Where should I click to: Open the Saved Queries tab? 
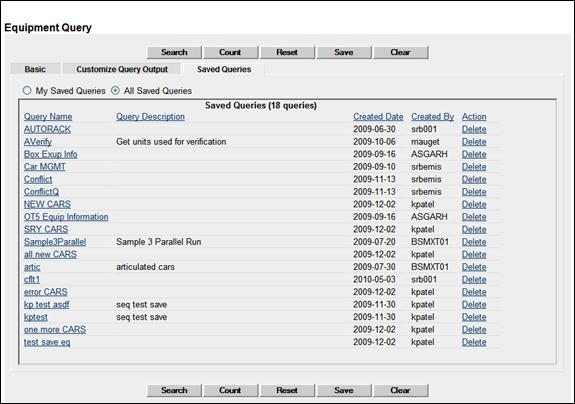pos(224,69)
